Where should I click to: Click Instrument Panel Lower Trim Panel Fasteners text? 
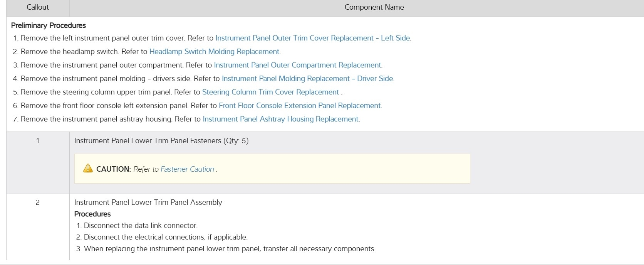click(161, 141)
